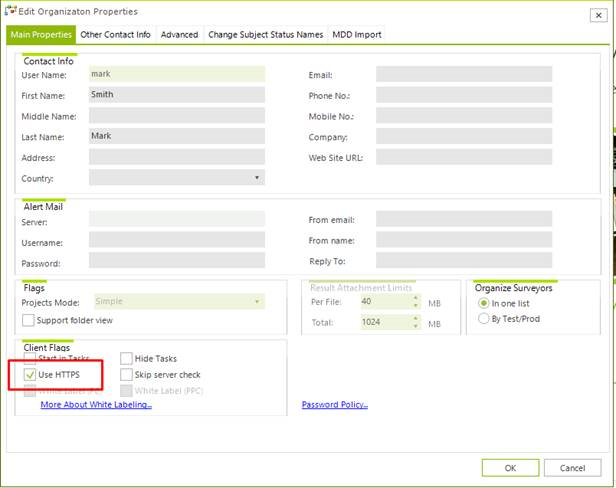Open More About White Labeling link
The image size is (616, 488).
(96, 404)
